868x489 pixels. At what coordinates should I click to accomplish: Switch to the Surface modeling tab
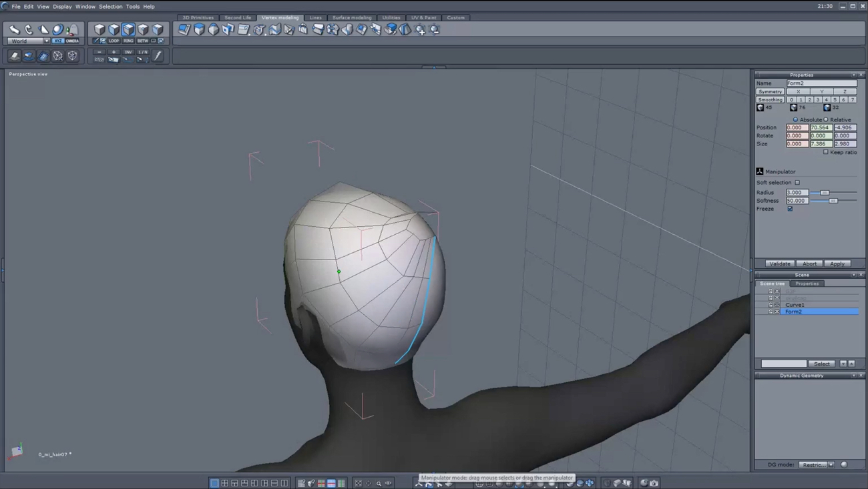pyautogui.click(x=352, y=18)
